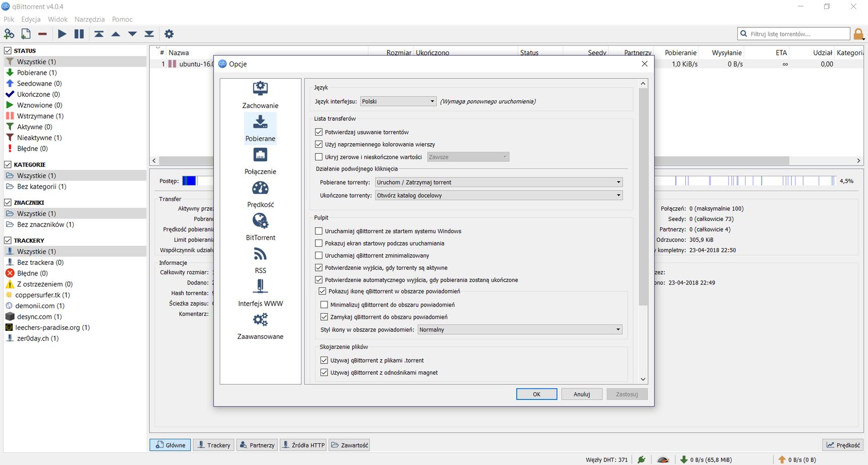The width and height of the screenshot is (868, 465).
Task: Select Wstrzymane (1) status filter
Action: pyautogui.click(x=40, y=116)
